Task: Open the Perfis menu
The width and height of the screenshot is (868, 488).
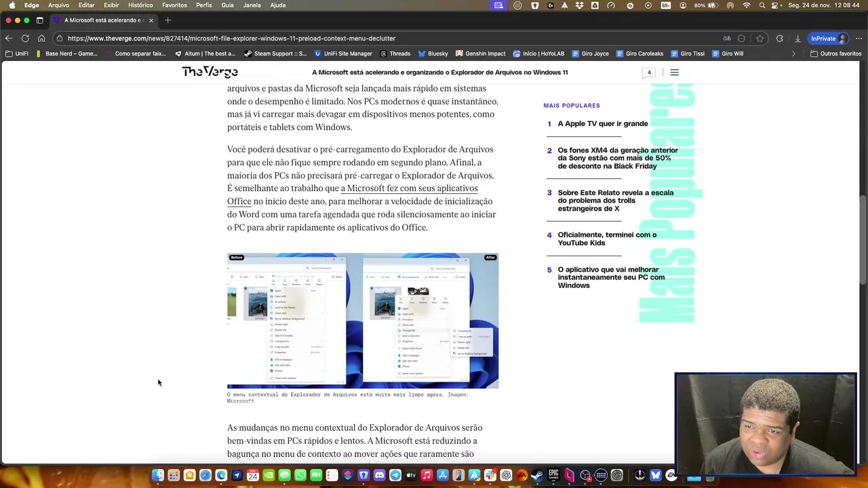Action: [203, 5]
